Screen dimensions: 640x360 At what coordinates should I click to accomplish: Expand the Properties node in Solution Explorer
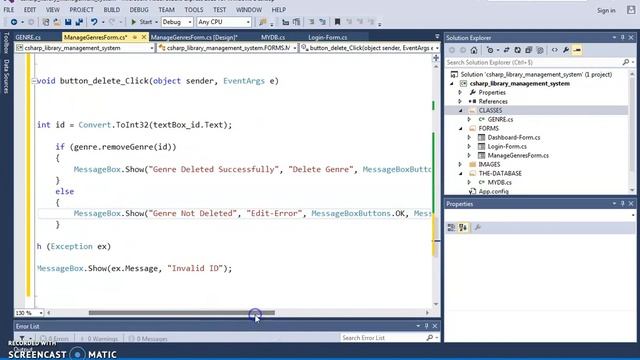click(460, 93)
